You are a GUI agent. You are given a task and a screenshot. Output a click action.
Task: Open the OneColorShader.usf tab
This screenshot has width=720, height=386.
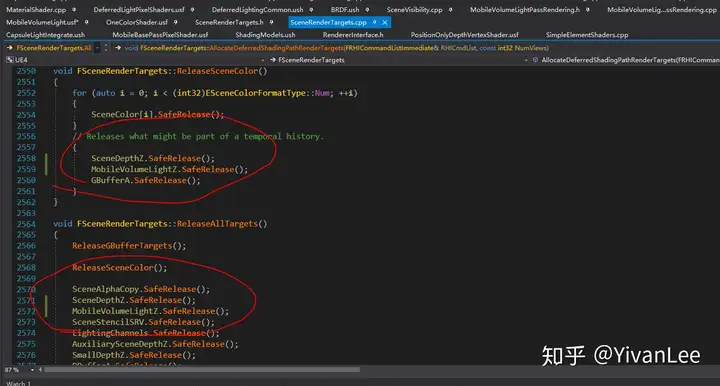click(x=137, y=22)
